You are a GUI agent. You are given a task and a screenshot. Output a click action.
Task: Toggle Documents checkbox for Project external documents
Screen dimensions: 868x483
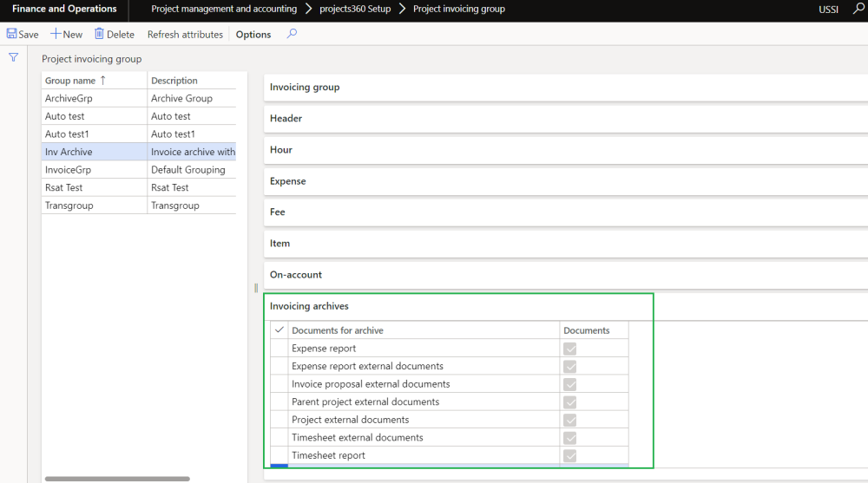pos(570,420)
